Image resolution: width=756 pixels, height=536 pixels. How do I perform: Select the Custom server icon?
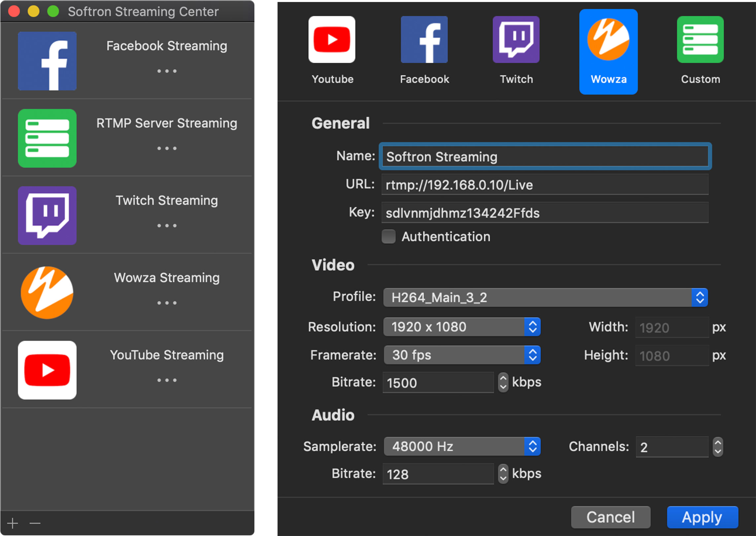pos(700,40)
